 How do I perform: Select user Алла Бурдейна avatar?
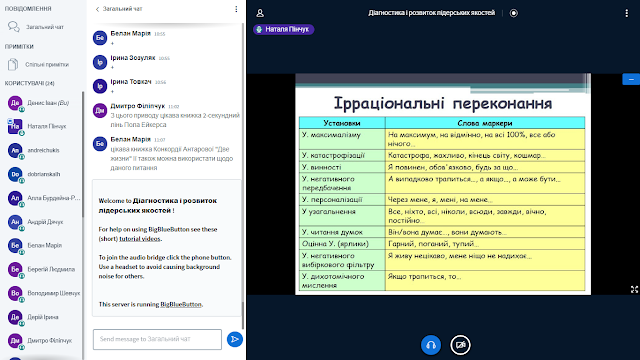(15, 198)
